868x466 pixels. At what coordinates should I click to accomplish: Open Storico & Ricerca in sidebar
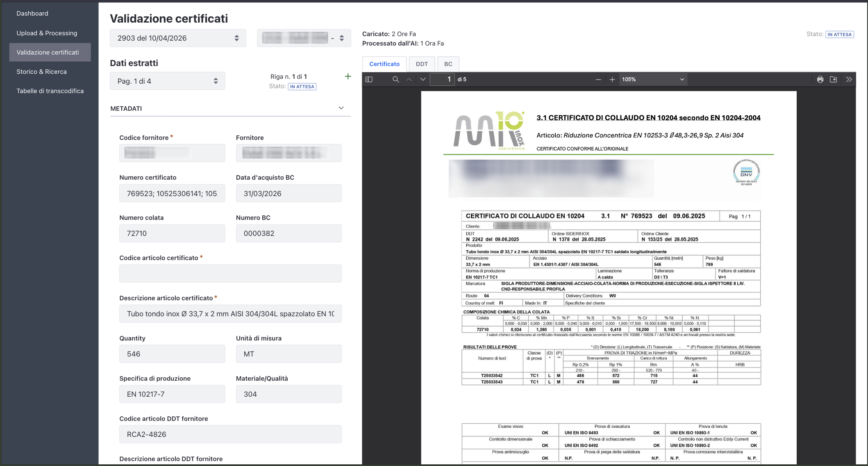[x=41, y=72]
